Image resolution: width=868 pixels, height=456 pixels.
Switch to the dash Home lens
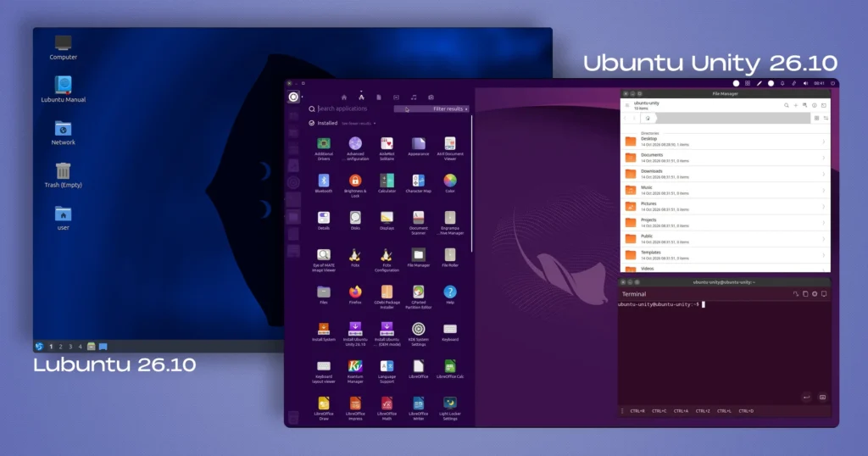click(x=344, y=97)
